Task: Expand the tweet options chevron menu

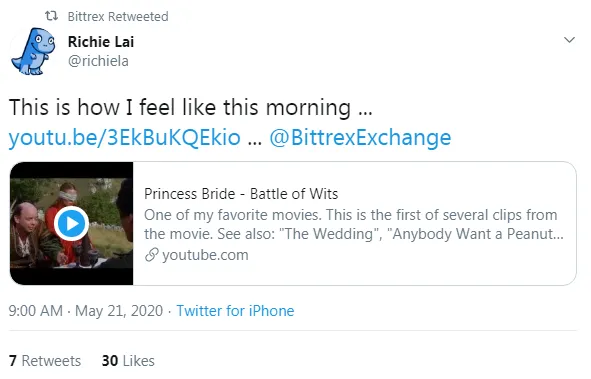Action: pos(569,40)
